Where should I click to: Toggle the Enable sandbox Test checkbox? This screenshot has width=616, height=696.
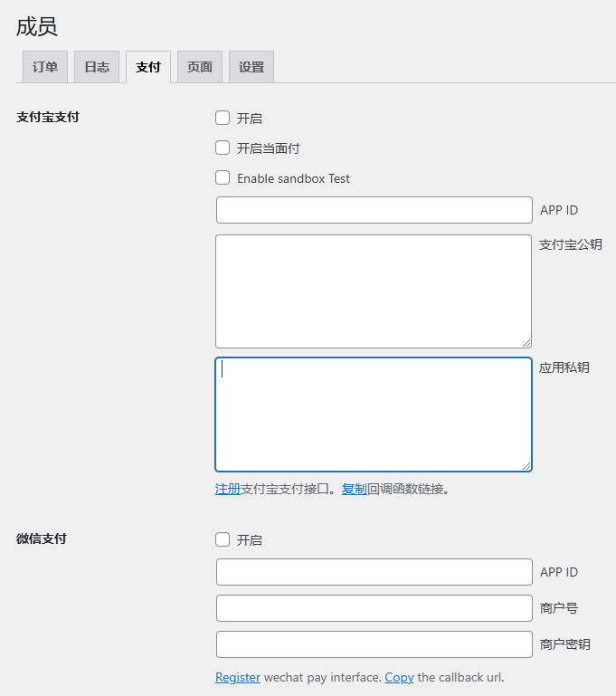[x=223, y=178]
